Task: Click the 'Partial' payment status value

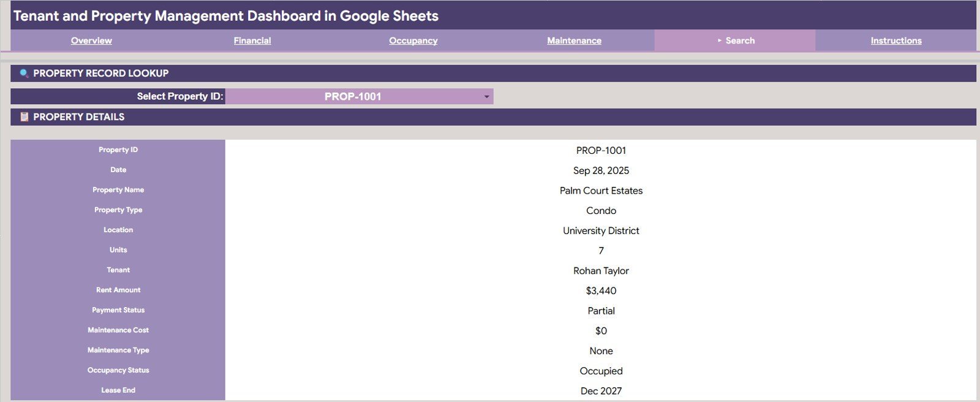Action: (x=601, y=311)
